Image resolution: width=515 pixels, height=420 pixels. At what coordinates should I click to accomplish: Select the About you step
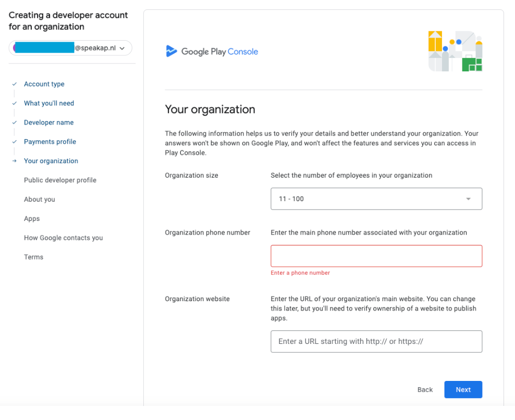click(x=40, y=200)
